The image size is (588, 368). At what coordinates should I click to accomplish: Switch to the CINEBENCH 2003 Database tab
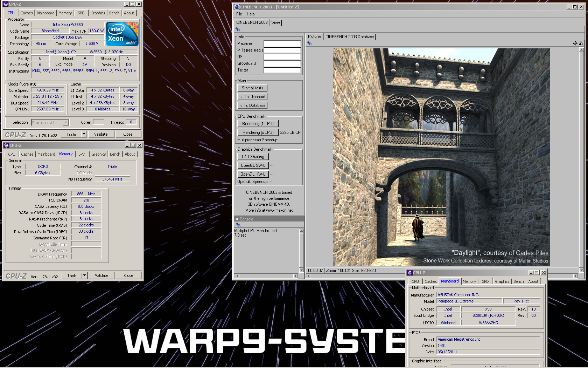[350, 37]
